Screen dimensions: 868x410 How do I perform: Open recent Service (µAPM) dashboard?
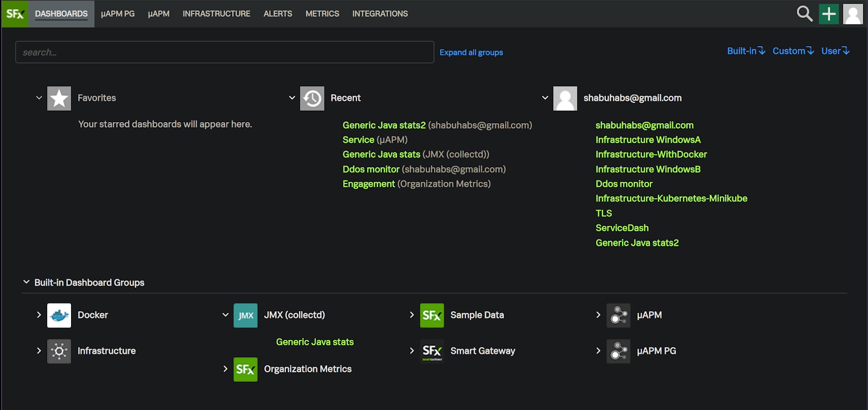click(359, 140)
